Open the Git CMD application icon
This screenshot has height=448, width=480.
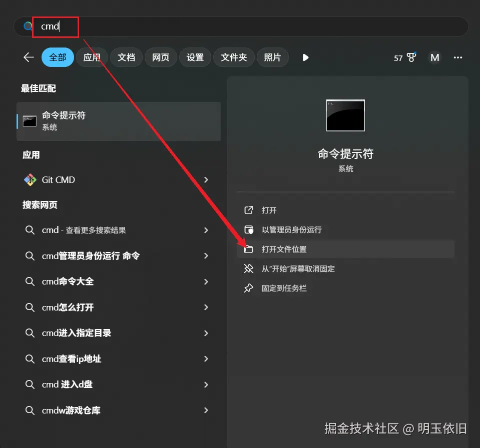click(30, 179)
